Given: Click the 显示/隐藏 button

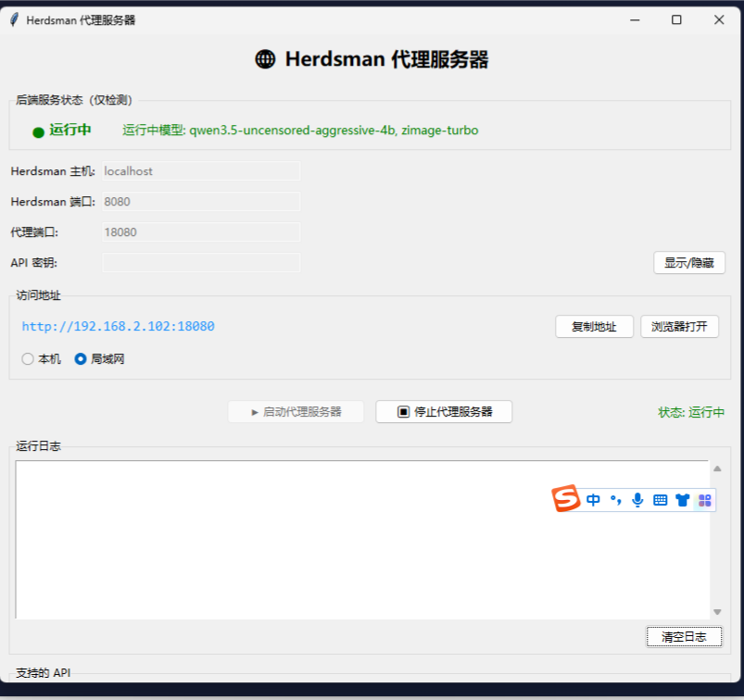Looking at the screenshot, I should coord(689,263).
